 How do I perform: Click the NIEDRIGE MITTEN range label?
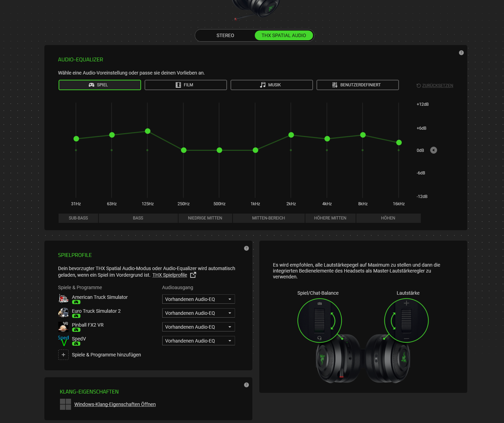205,218
